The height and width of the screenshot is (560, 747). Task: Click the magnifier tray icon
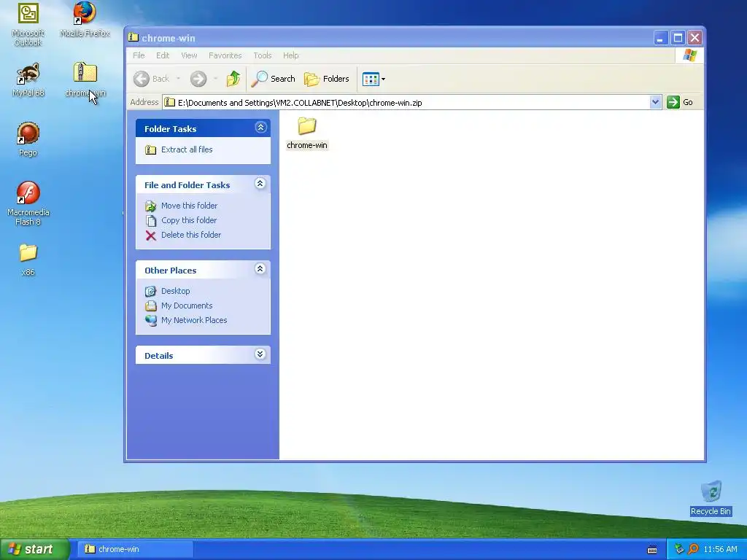(x=693, y=549)
